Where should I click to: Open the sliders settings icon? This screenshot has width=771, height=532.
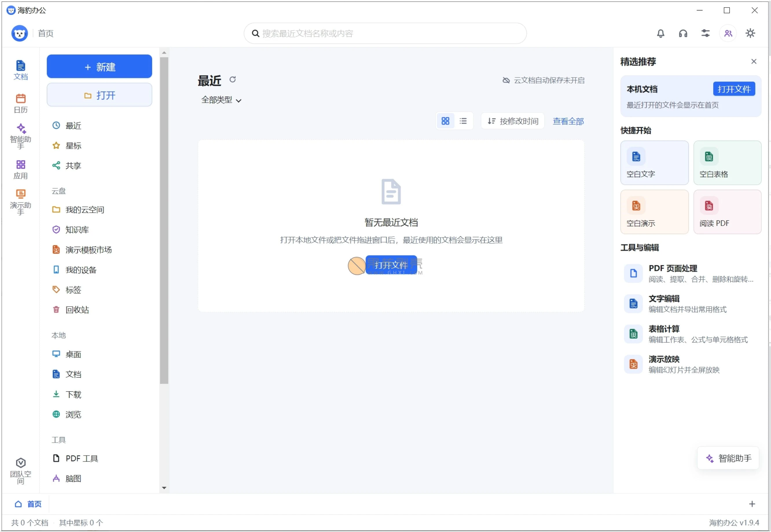pyautogui.click(x=705, y=33)
